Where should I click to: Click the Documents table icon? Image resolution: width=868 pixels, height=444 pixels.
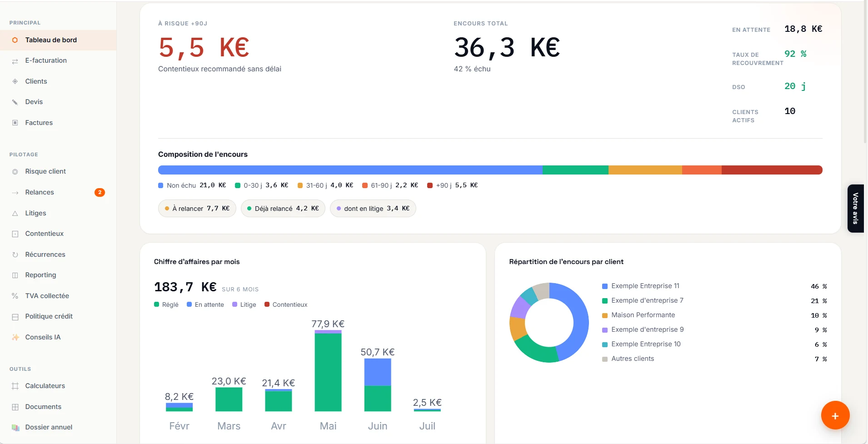(x=15, y=407)
